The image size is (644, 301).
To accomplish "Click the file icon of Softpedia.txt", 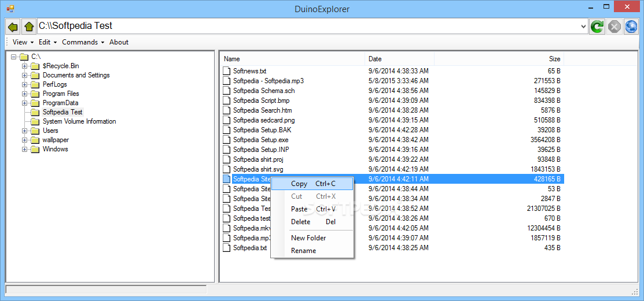I will (x=227, y=248).
